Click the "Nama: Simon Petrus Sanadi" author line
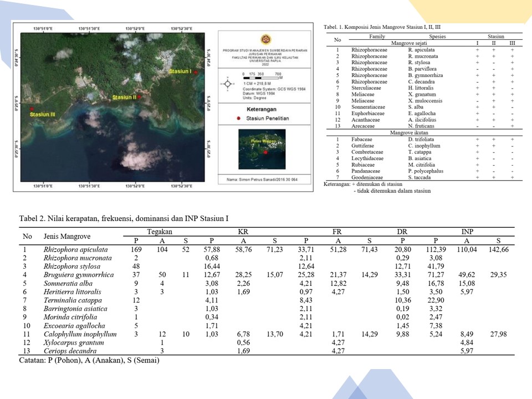This screenshot has width=532, height=399. click(262, 180)
